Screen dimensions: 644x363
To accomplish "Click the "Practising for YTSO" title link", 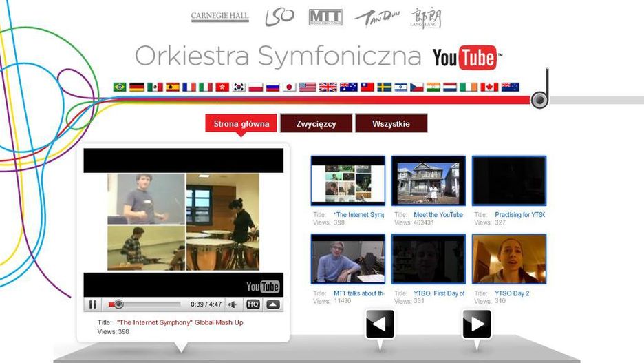I will click(520, 215).
